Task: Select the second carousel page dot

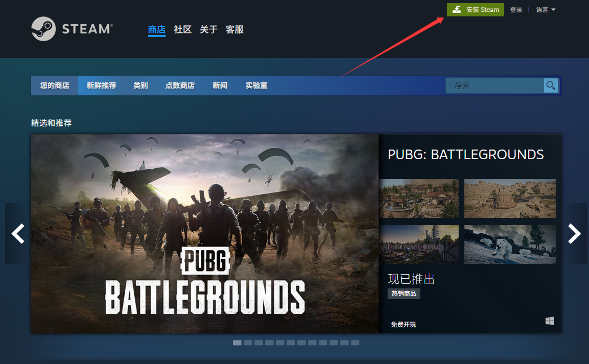Action: click(248, 343)
